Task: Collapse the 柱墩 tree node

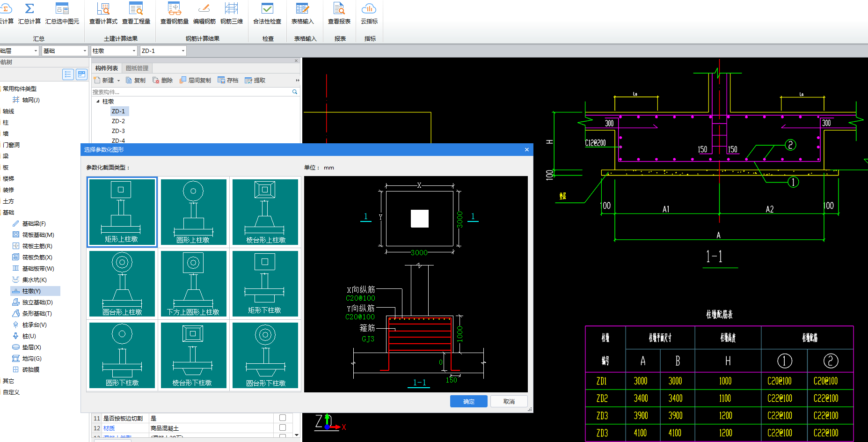Action: 98,102
